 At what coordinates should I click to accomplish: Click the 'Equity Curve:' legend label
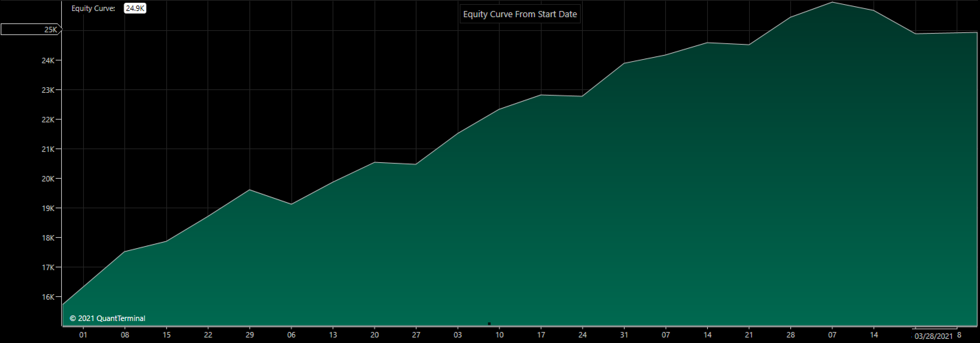click(x=93, y=8)
